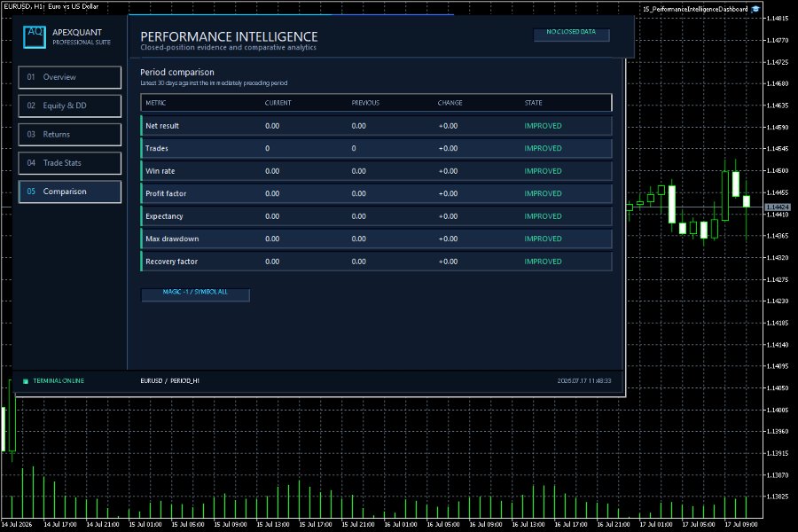
Task: Click IMPROVED state in Trades row
Action: 543,148
